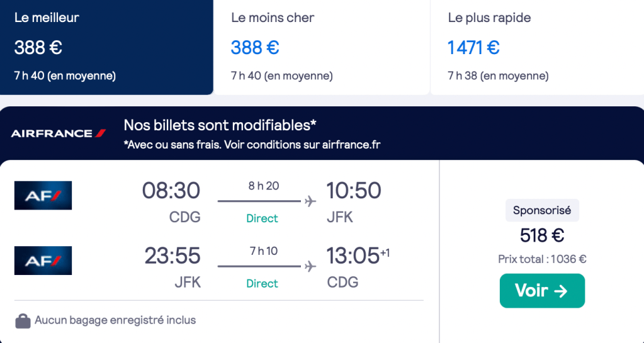Click the 23:55 JFK return departure
This screenshot has height=343, width=644.
click(172, 256)
